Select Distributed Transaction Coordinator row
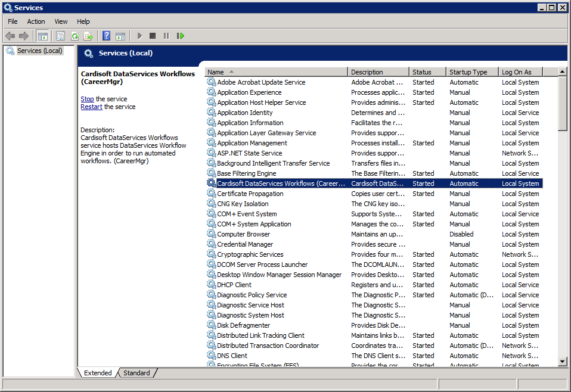 (374, 346)
